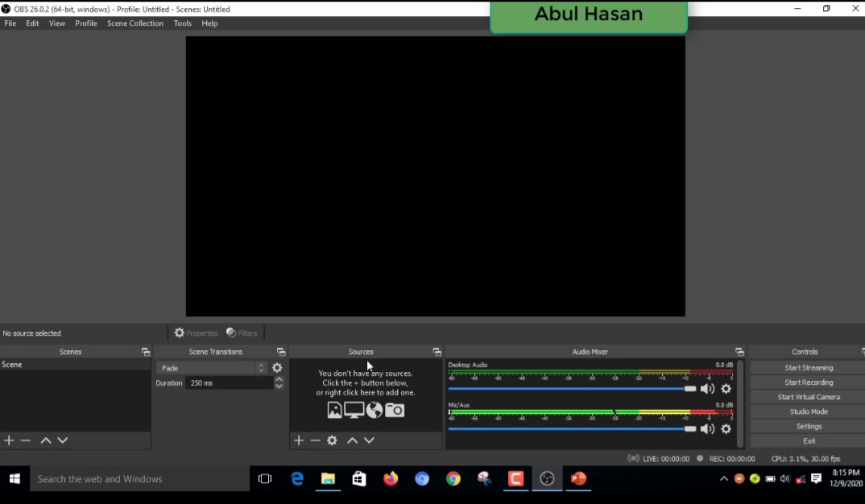Open Scene Transitions properties gear
The height and width of the screenshot is (504, 865).
coord(277,367)
